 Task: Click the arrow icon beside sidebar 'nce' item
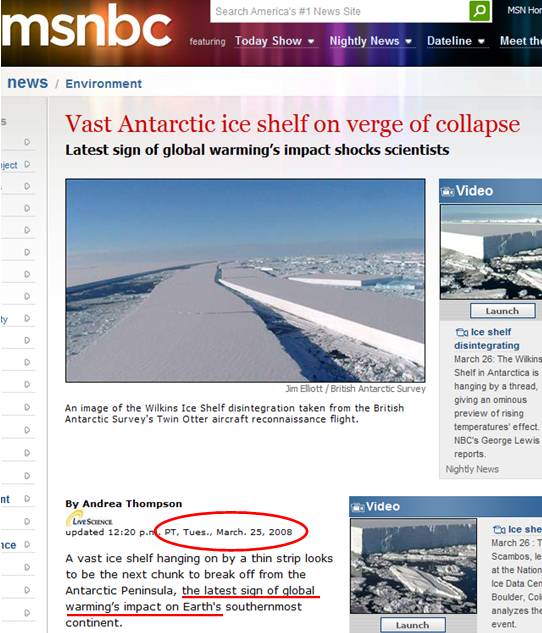27,545
